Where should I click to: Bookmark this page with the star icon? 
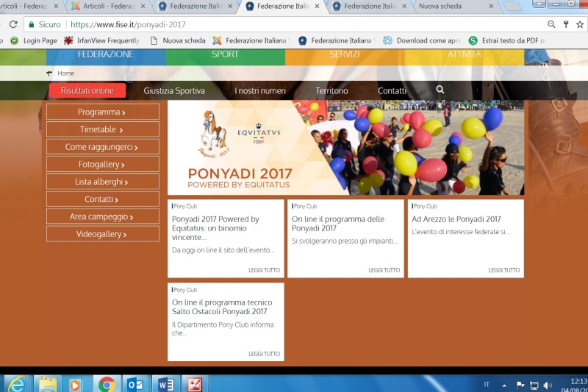(580, 24)
